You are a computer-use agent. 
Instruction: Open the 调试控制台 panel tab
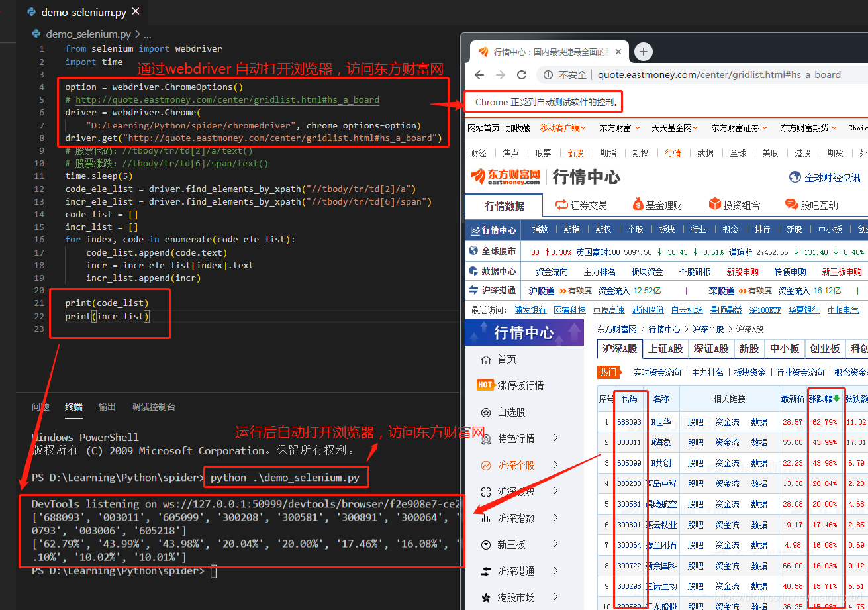click(154, 407)
